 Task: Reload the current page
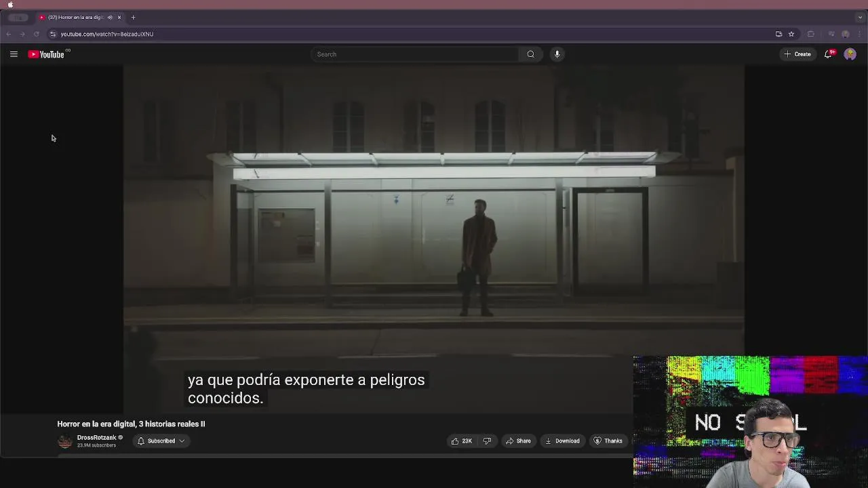pyautogui.click(x=37, y=34)
